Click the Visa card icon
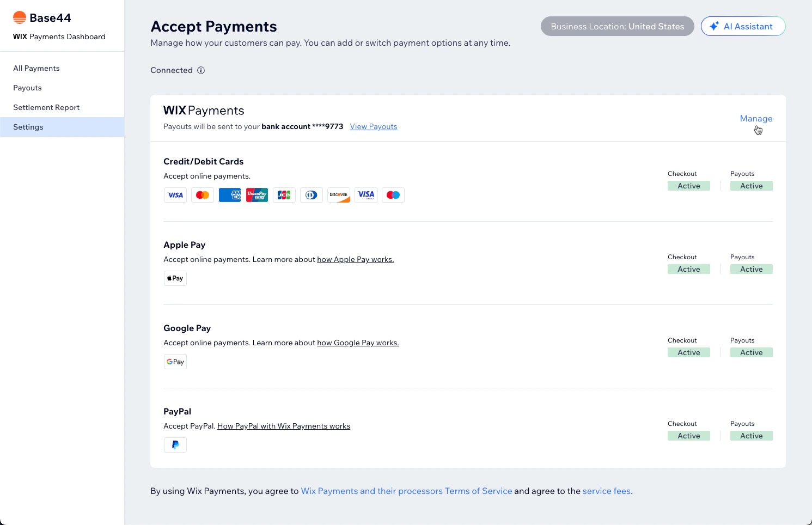This screenshot has width=812, height=525. click(x=175, y=194)
